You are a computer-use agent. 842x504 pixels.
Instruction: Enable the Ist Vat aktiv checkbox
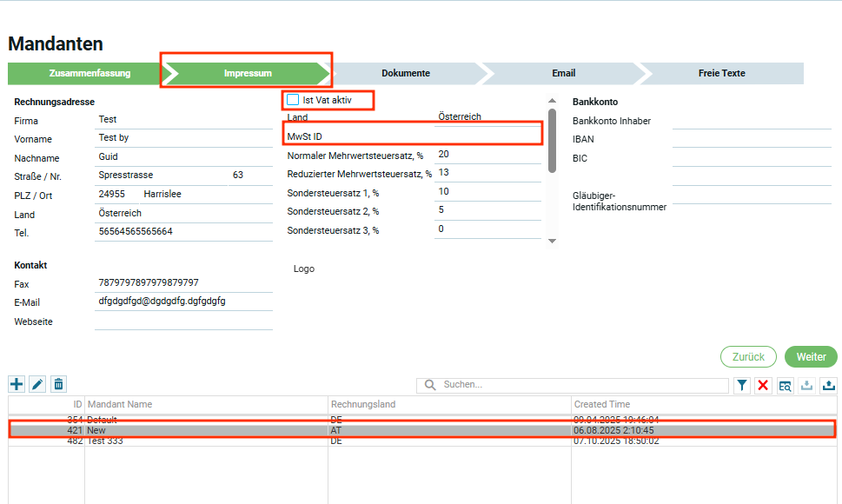click(293, 100)
